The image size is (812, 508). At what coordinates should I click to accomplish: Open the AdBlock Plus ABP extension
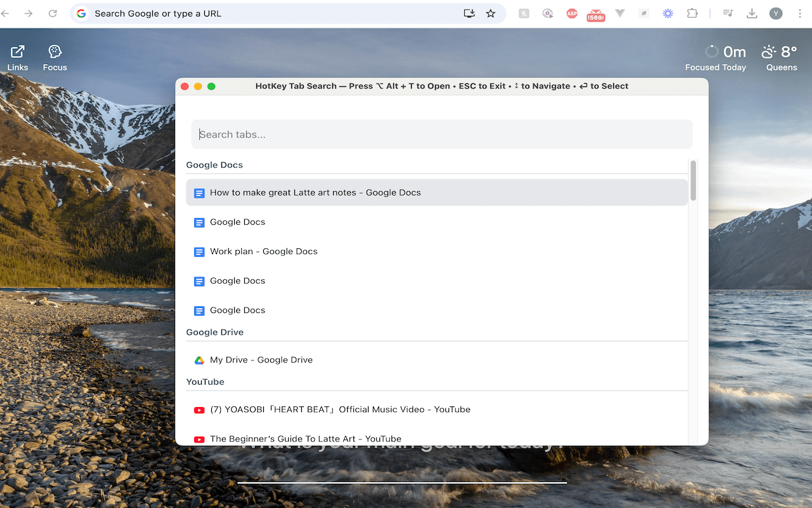point(572,13)
